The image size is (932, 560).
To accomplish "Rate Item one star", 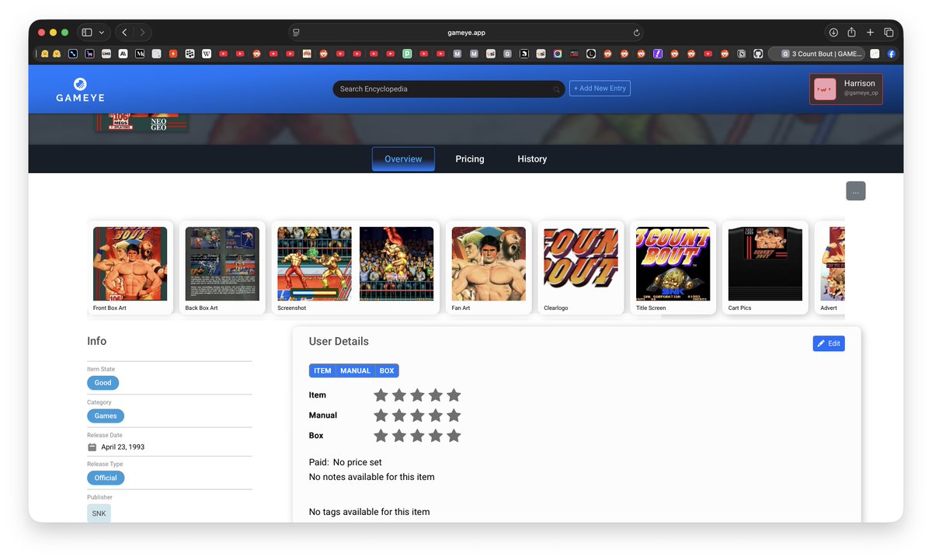I will [381, 395].
